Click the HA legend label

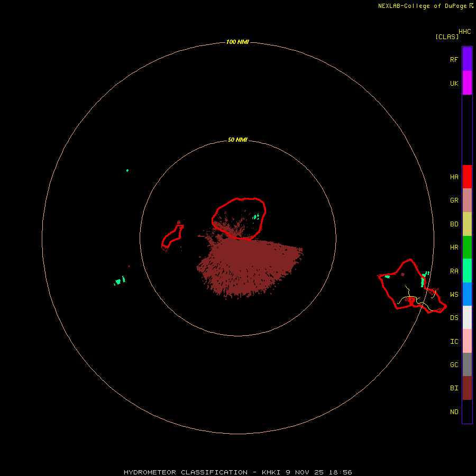pyautogui.click(x=454, y=177)
